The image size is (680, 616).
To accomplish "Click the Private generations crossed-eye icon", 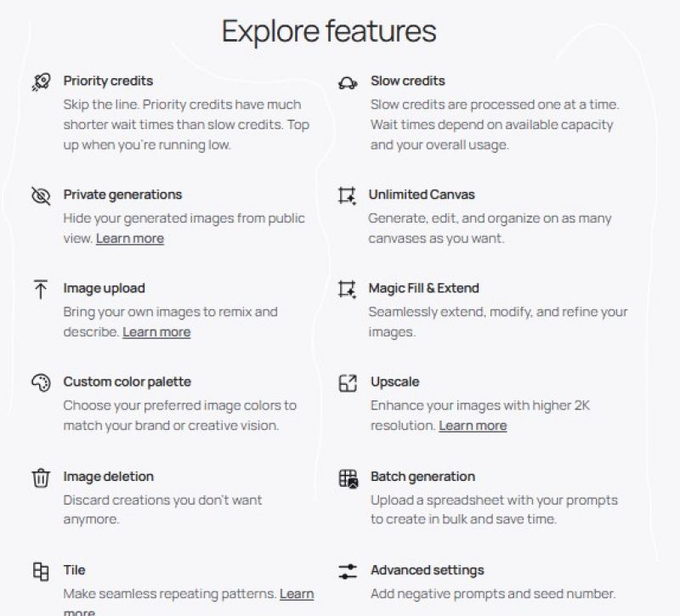I will pos(41,195).
